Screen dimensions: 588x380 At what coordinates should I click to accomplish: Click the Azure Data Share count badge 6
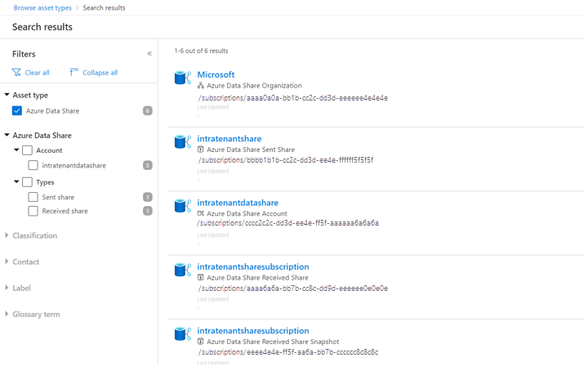[148, 110]
